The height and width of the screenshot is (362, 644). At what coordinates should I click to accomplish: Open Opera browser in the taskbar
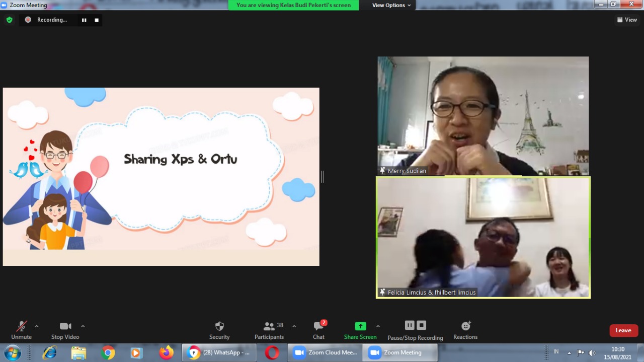click(x=272, y=353)
